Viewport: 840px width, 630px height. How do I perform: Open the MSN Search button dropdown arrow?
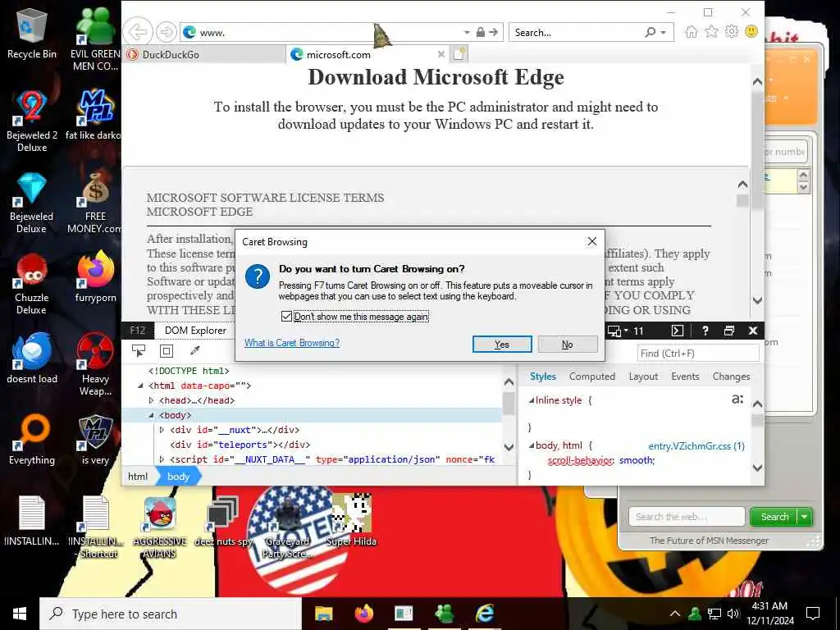(805, 517)
